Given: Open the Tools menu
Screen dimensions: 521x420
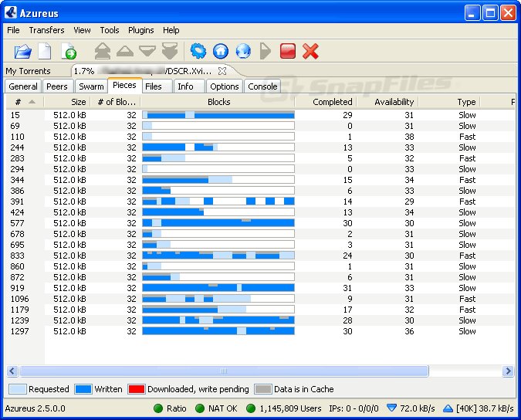Looking at the screenshot, I should (x=110, y=30).
